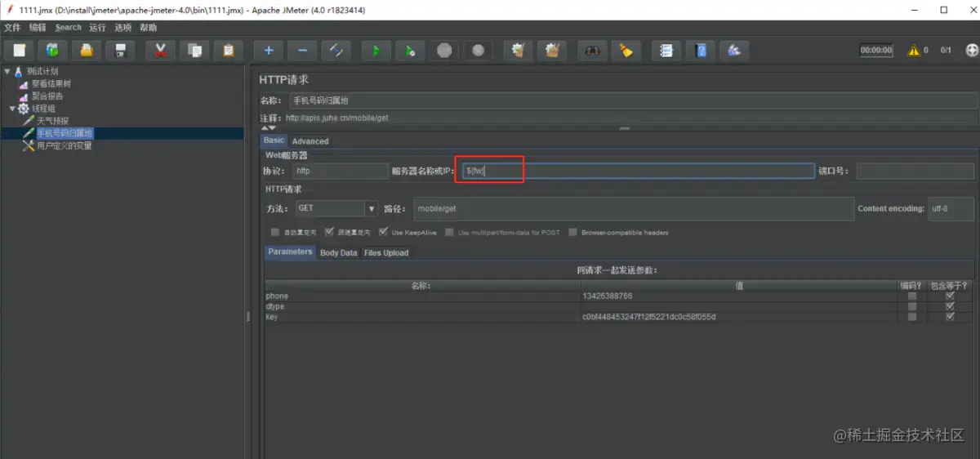Collapse the 测试计划 tree node arrow
The image size is (980, 459).
tap(7, 71)
